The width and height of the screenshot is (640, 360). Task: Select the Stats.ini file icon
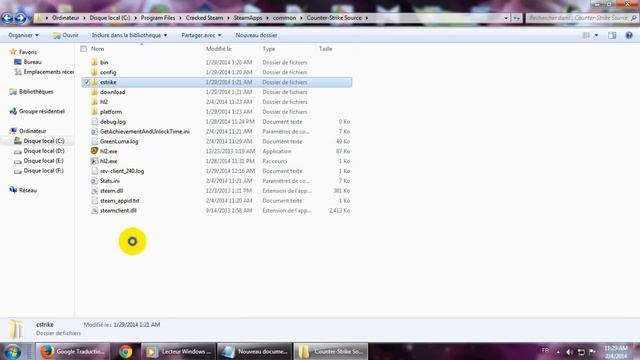94,181
